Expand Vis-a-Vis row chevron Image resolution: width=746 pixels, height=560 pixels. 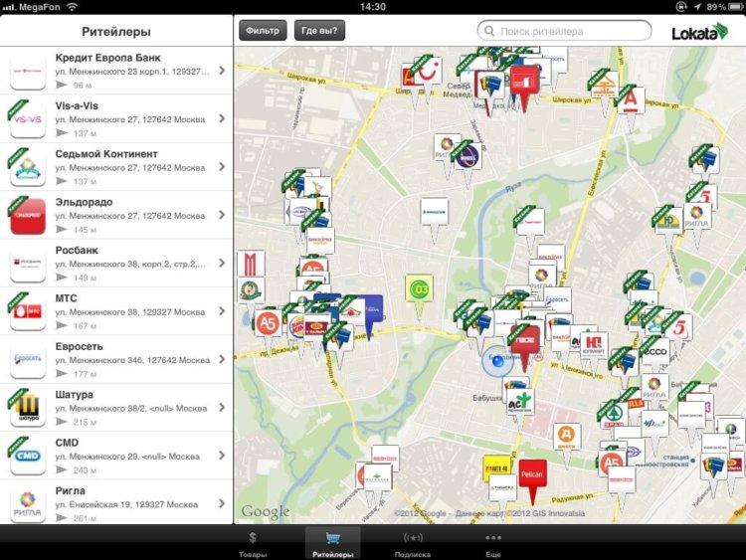[222, 118]
